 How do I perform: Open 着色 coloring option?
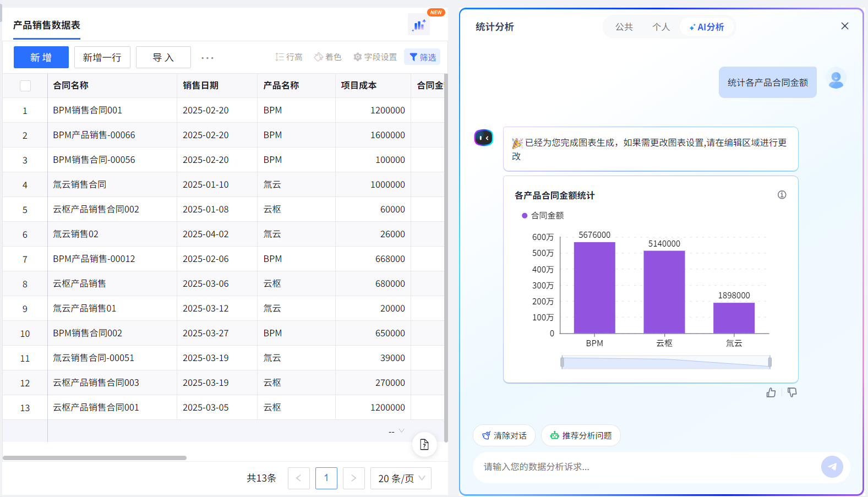[328, 57]
